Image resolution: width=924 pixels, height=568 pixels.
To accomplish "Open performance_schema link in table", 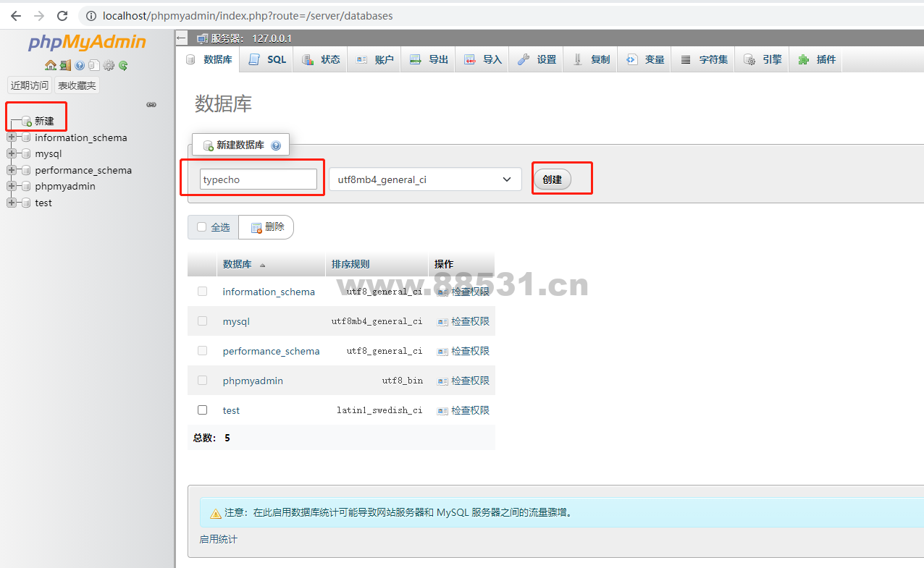I will (x=271, y=351).
